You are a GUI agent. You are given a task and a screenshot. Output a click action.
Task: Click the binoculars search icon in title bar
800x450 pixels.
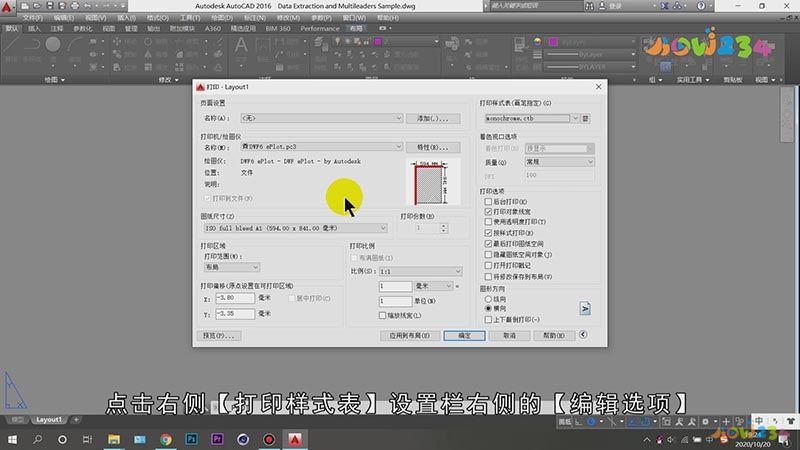coord(589,6)
